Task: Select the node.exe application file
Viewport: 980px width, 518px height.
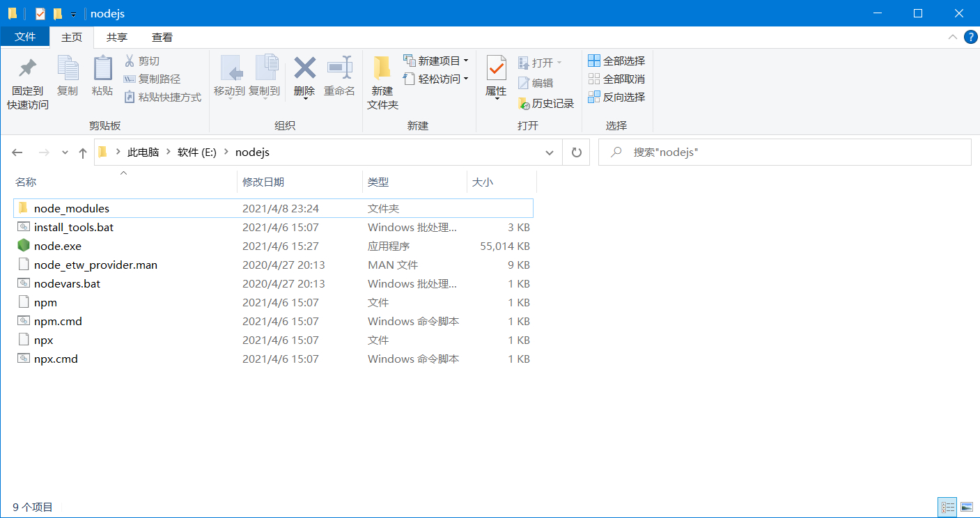Action: coord(273,246)
